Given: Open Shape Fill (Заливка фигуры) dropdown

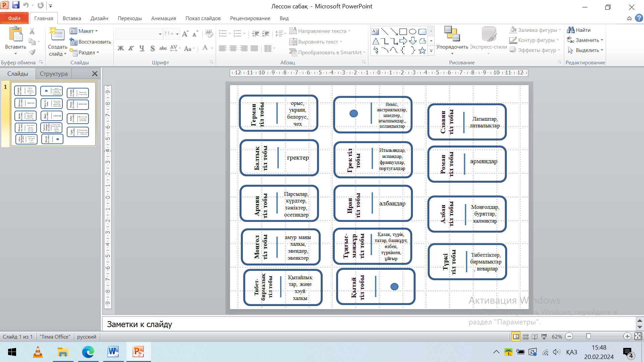Looking at the screenshot, I should coord(560,30).
